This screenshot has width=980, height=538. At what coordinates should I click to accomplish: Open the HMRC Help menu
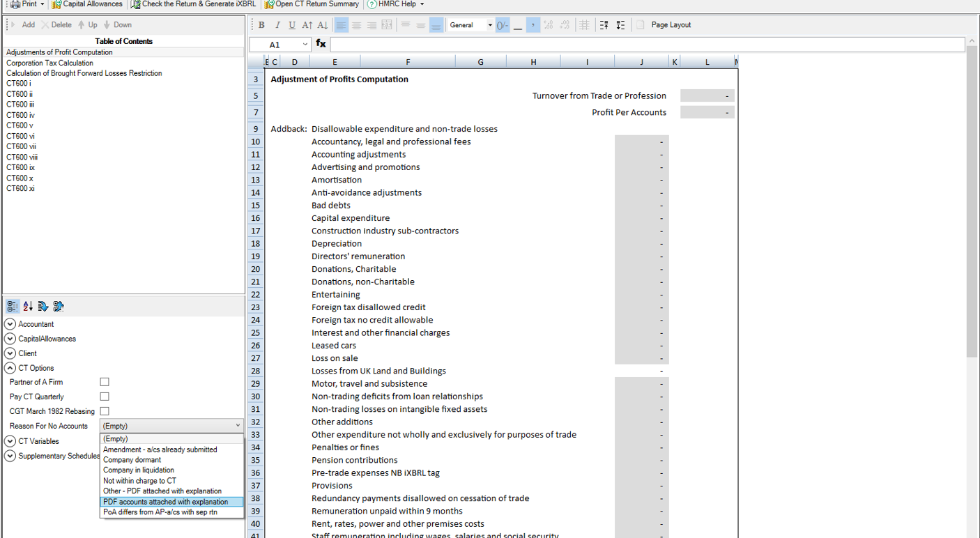pos(396,4)
